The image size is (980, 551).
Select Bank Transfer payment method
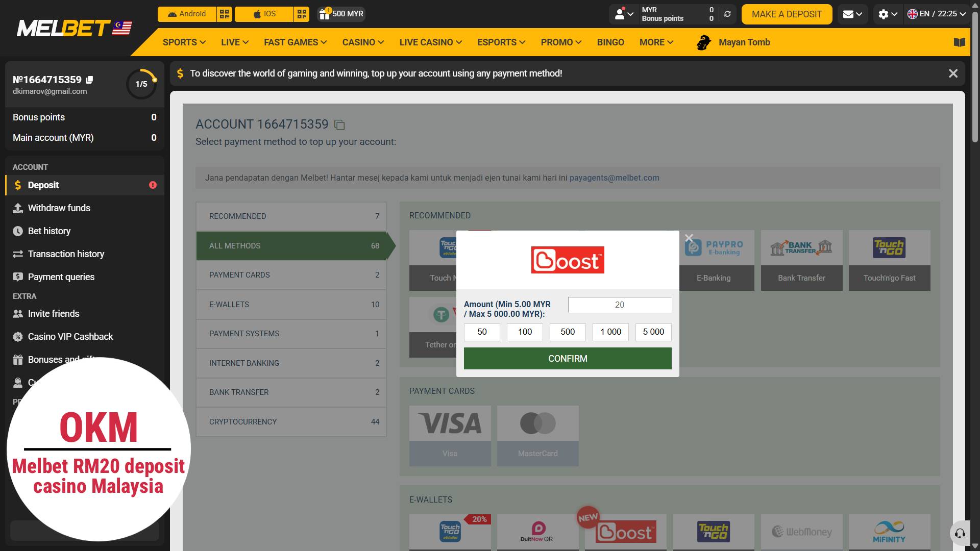[801, 261]
